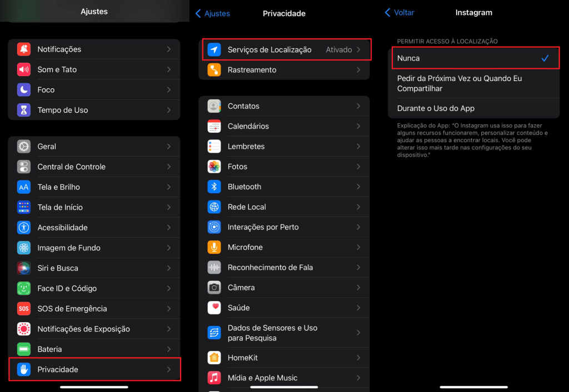Tap the chevron on the Fotos row

tap(358, 167)
